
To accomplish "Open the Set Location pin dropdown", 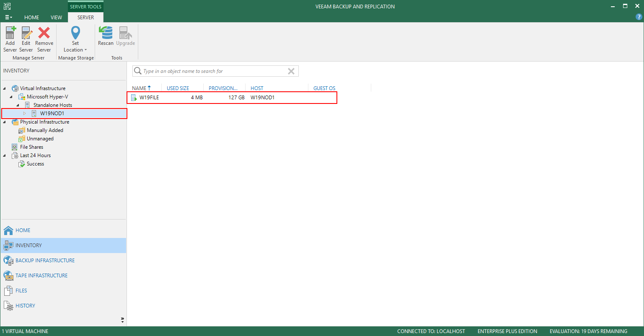I will (x=75, y=39).
